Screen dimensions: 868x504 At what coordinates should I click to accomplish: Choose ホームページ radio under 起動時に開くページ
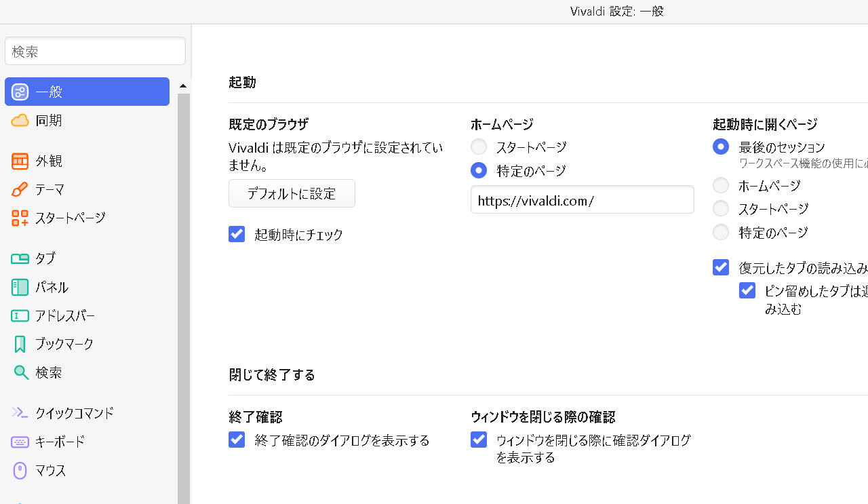(x=721, y=186)
